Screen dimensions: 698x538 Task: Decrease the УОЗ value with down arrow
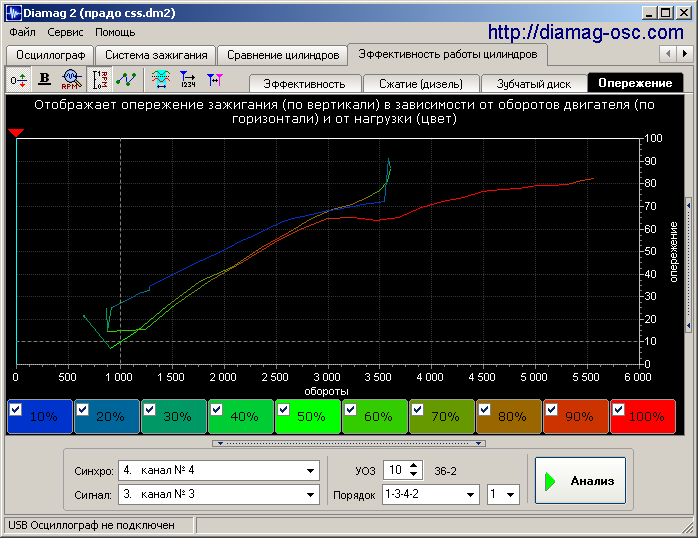point(414,474)
